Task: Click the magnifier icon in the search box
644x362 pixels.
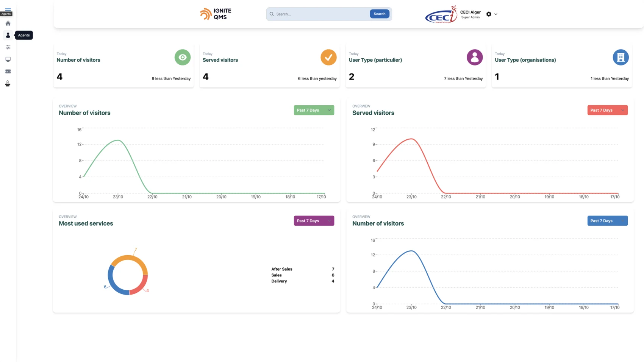Action: (x=272, y=14)
